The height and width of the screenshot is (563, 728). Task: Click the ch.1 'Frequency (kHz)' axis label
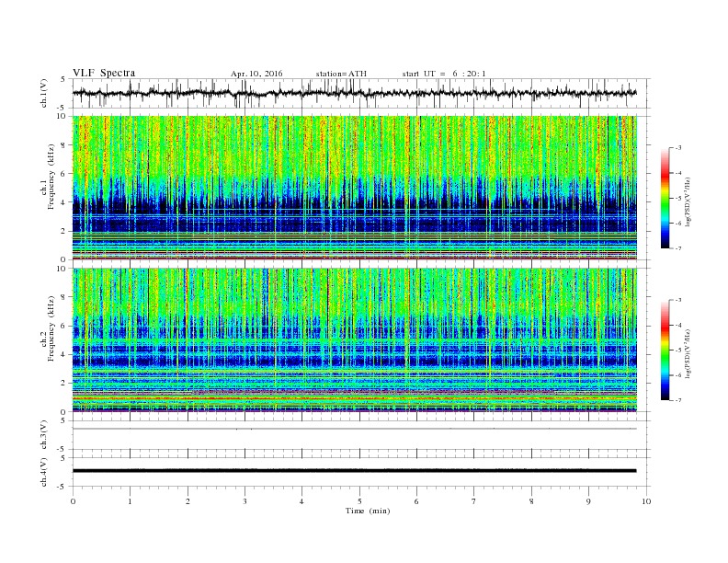(51, 177)
